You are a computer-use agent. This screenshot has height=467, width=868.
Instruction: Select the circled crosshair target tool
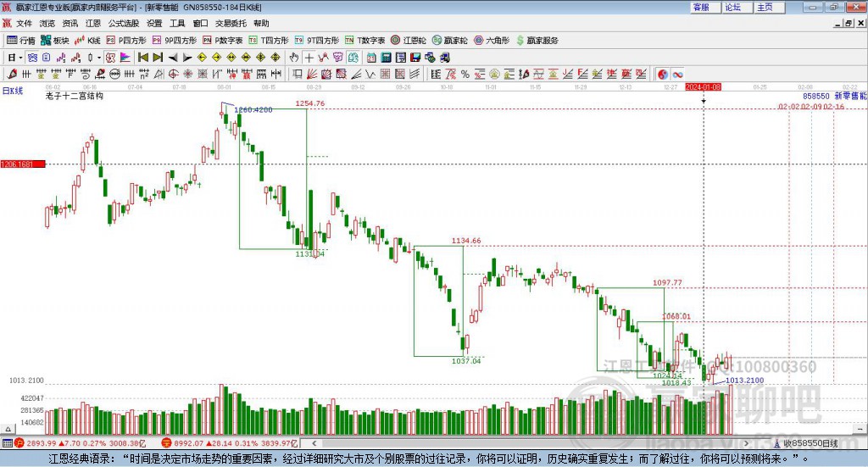point(173,74)
